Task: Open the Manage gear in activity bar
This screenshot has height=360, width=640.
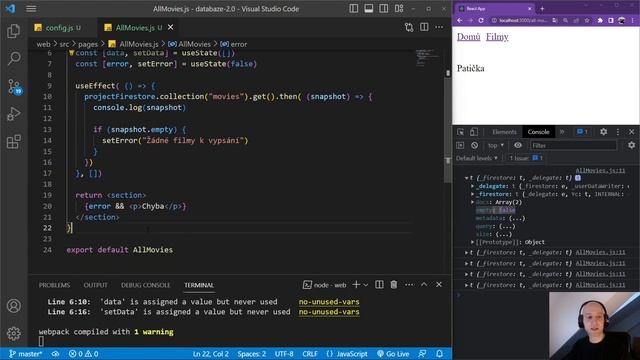Action: tap(13, 333)
